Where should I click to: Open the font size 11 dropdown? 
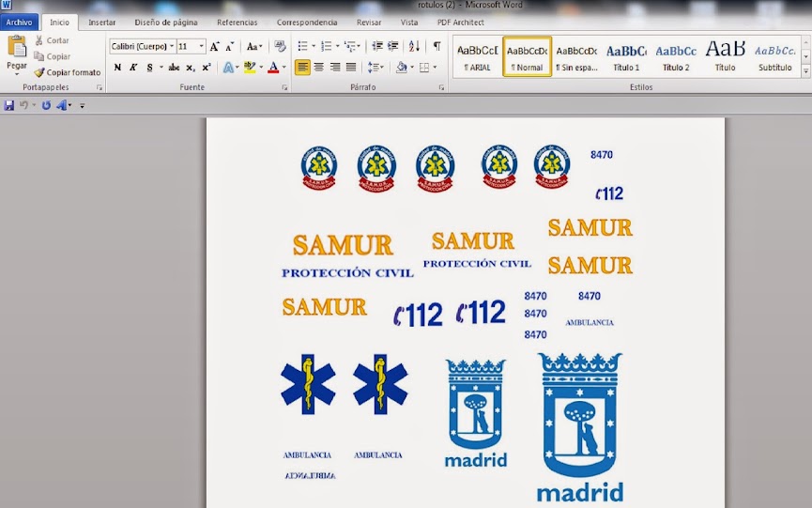(202, 47)
